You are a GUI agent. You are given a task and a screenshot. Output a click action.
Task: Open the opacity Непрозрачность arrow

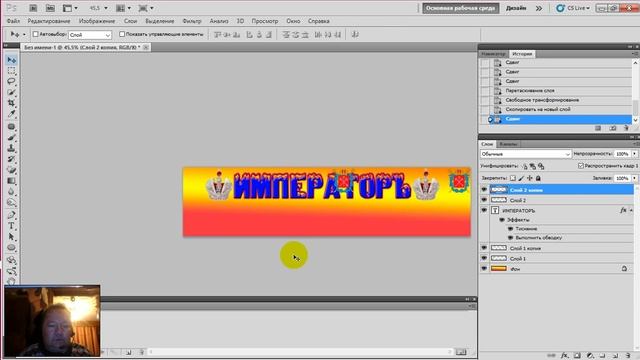[635, 154]
